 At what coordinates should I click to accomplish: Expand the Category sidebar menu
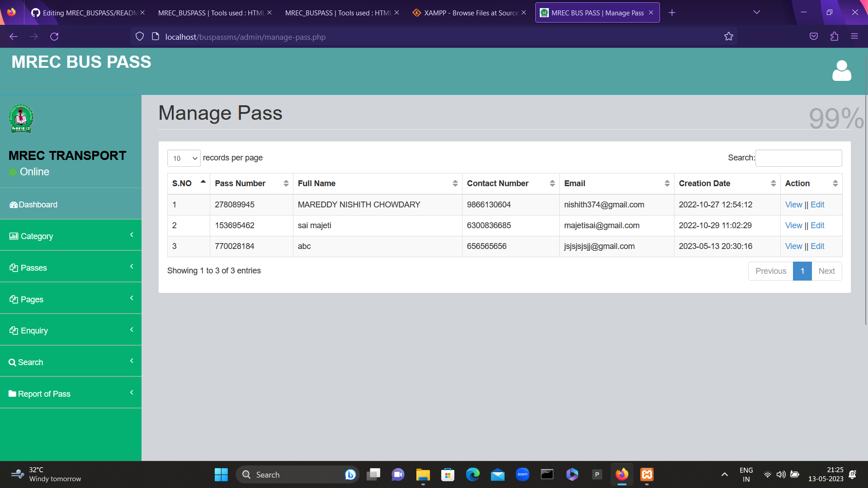(71, 236)
